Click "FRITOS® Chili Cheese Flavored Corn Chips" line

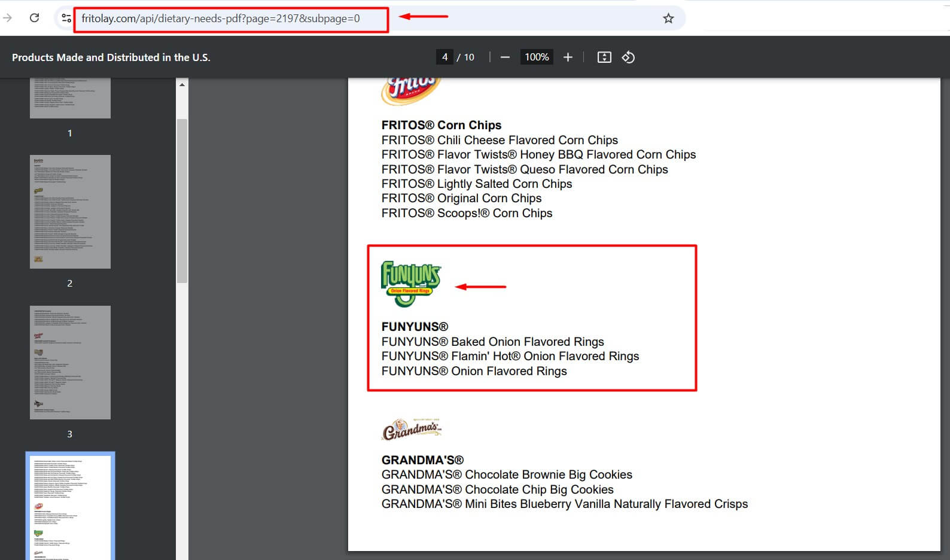[x=500, y=140]
